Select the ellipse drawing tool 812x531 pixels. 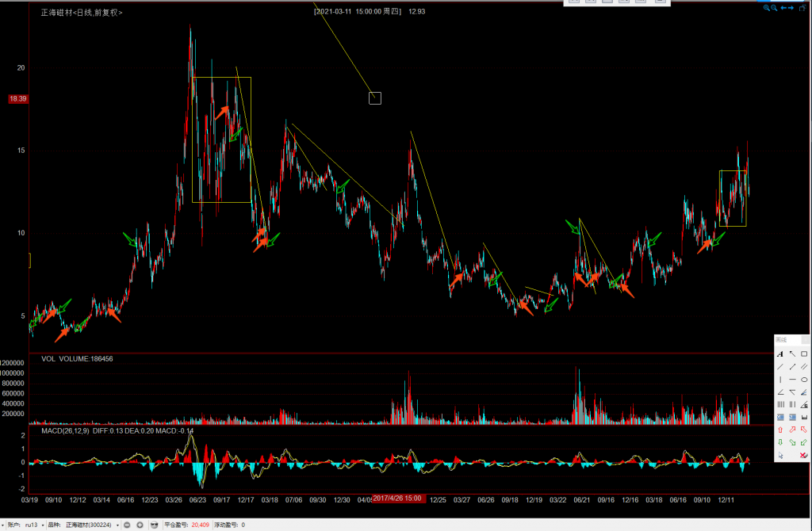click(x=804, y=380)
